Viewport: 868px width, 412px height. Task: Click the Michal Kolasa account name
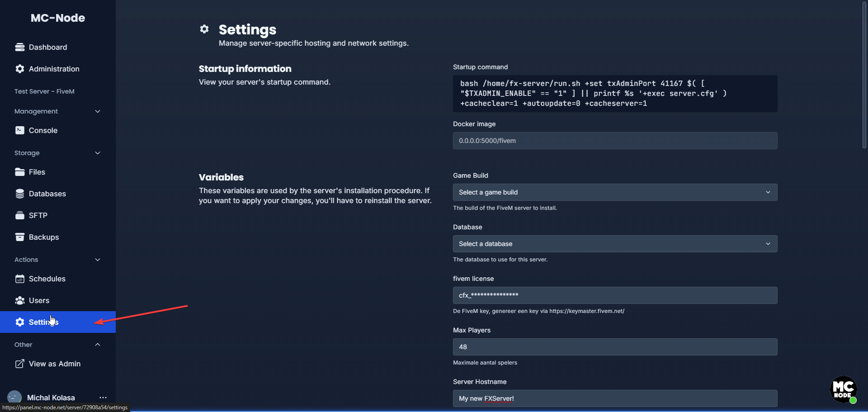point(51,398)
